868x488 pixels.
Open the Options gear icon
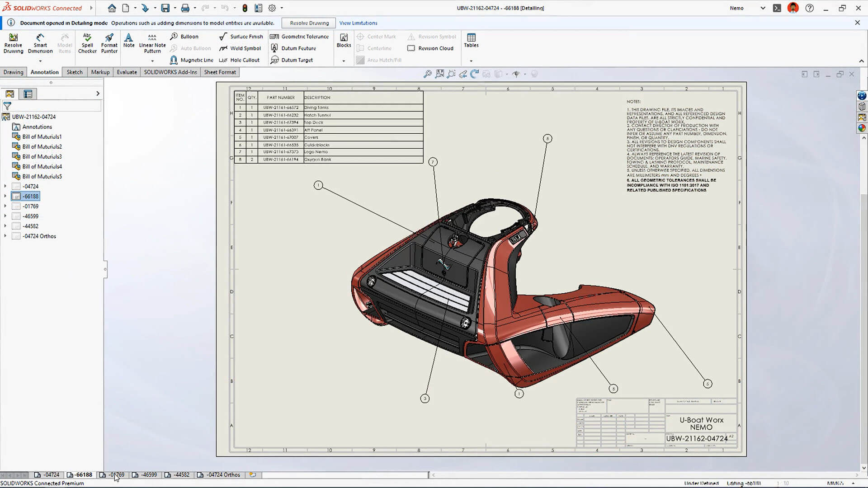pyautogui.click(x=272, y=8)
